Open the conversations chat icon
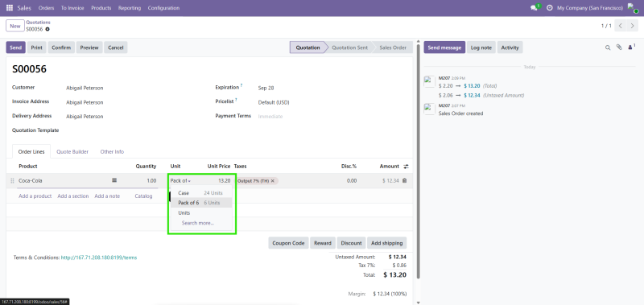Image resolution: width=644 pixels, height=305 pixels. pyautogui.click(x=535, y=8)
